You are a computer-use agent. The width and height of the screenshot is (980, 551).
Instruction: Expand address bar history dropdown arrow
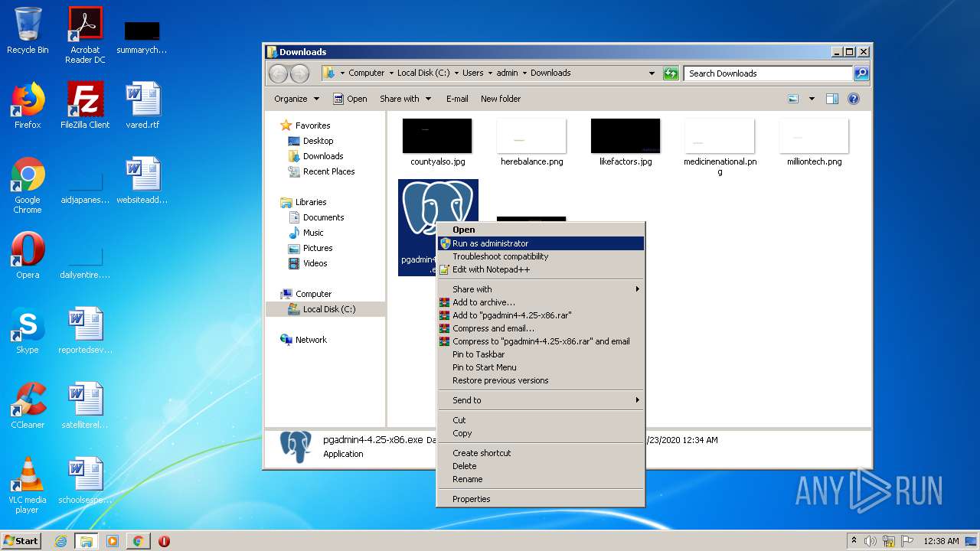point(652,73)
